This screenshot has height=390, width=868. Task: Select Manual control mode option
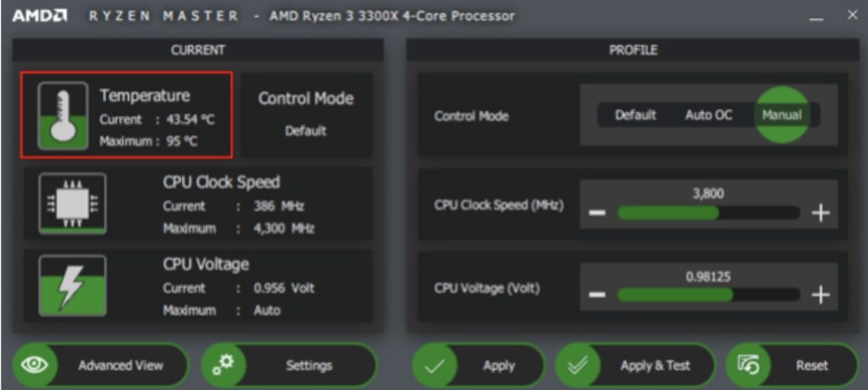781,115
